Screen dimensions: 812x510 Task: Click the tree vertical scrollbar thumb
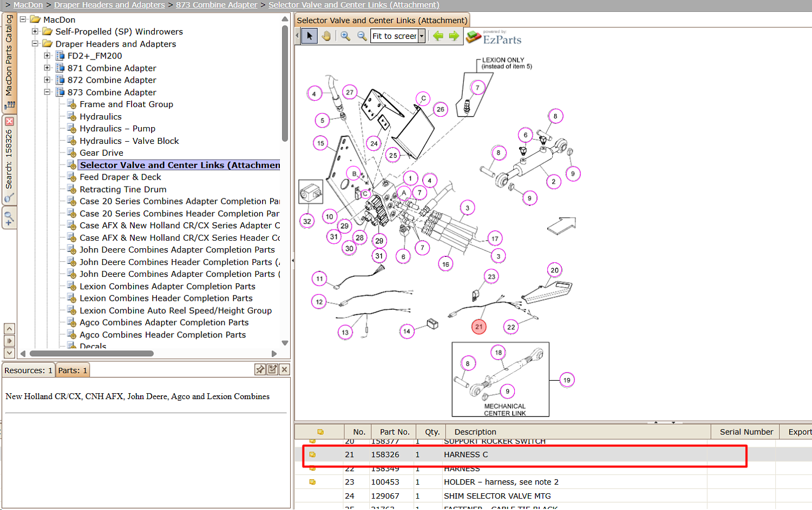285,83
